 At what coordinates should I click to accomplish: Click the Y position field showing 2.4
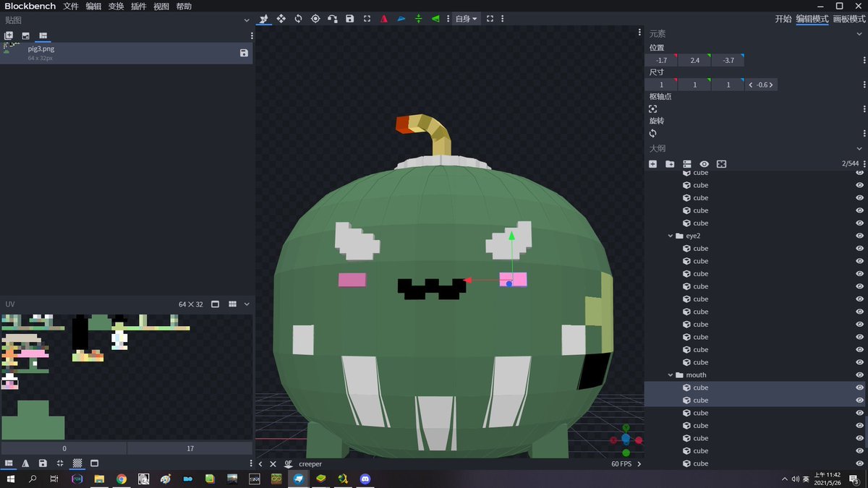click(694, 60)
